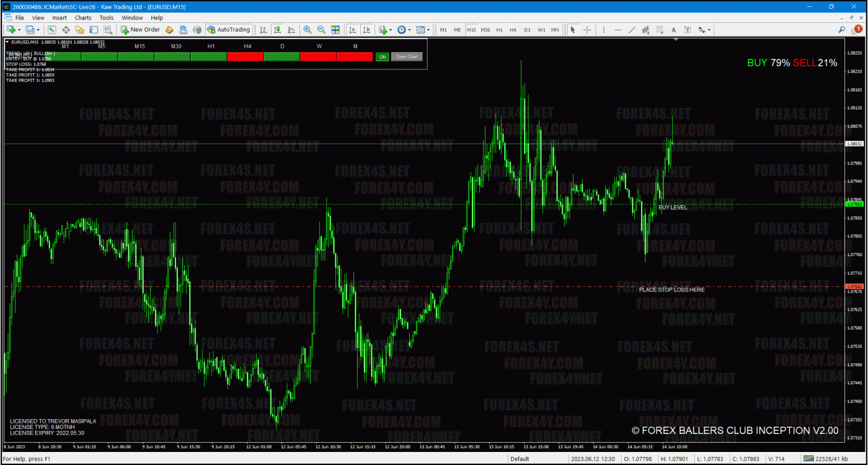Click the New Order button
868x465 pixels.
click(140, 29)
